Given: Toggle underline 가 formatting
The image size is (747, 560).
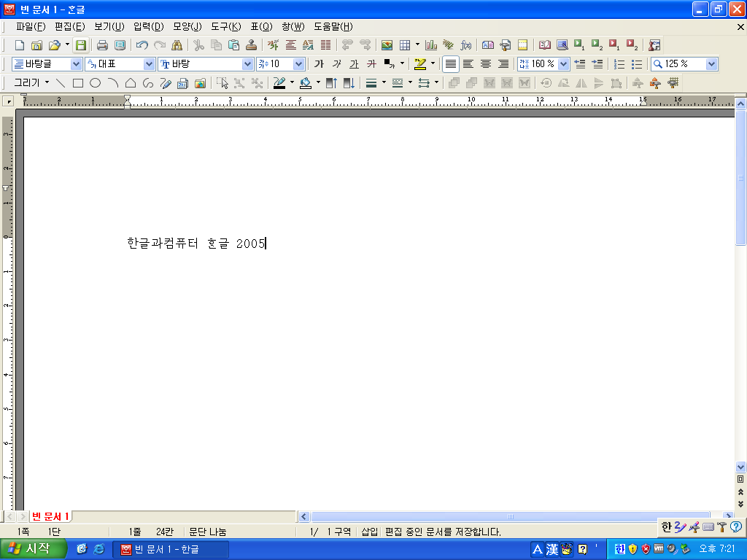Looking at the screenshot, I should [354, 64].
